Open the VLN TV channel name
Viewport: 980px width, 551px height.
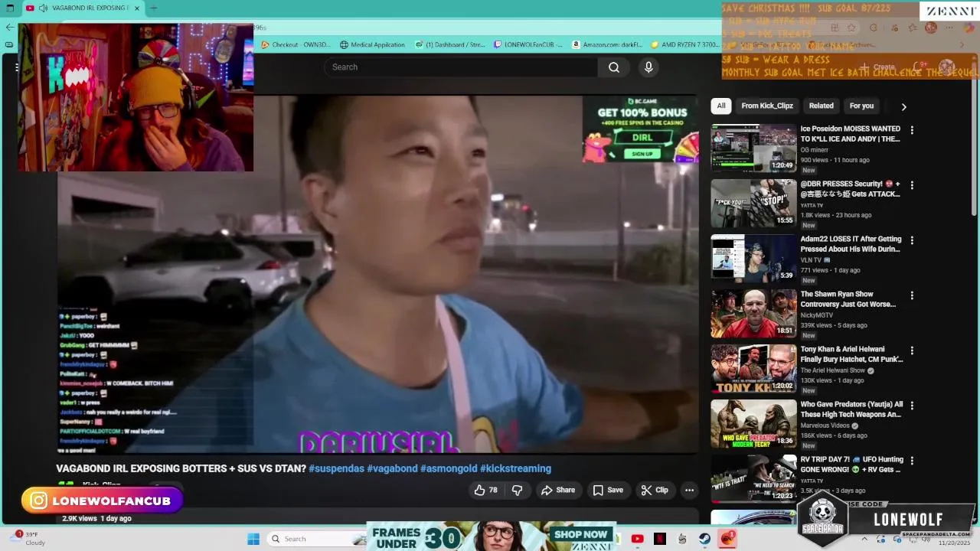[x=812, y=260]
